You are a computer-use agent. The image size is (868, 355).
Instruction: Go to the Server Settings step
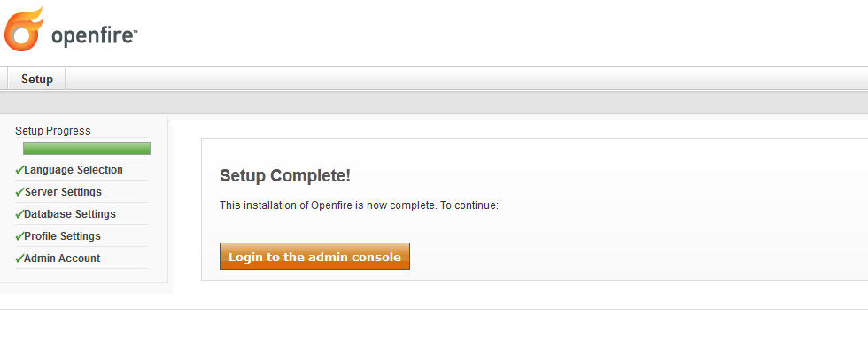pos(63,192)
